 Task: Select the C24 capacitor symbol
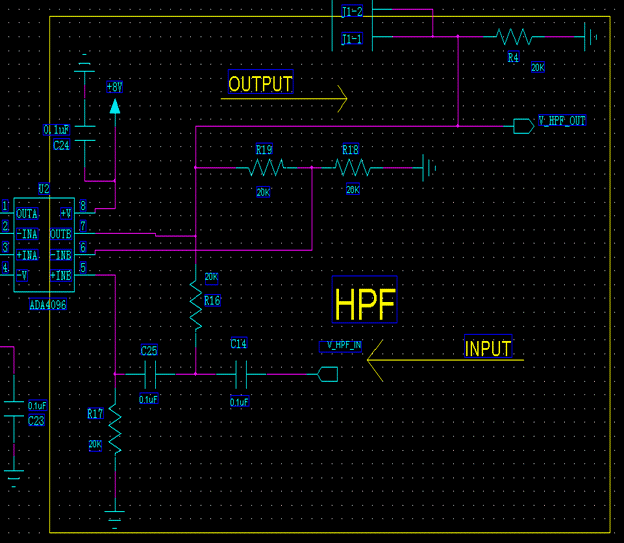(86, 132)
